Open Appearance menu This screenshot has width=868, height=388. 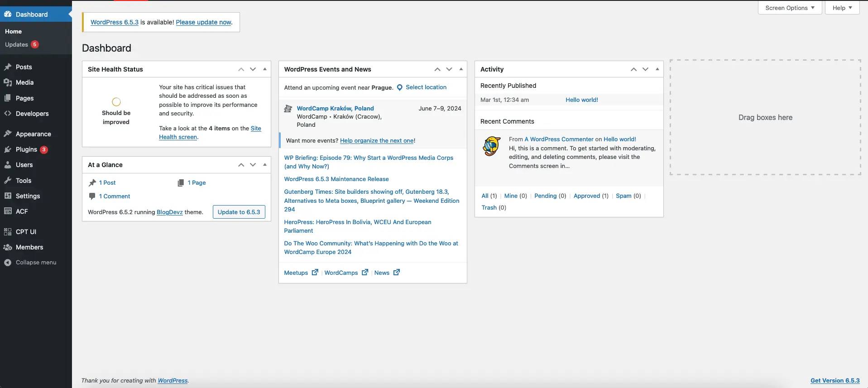(x=34, y=134)
